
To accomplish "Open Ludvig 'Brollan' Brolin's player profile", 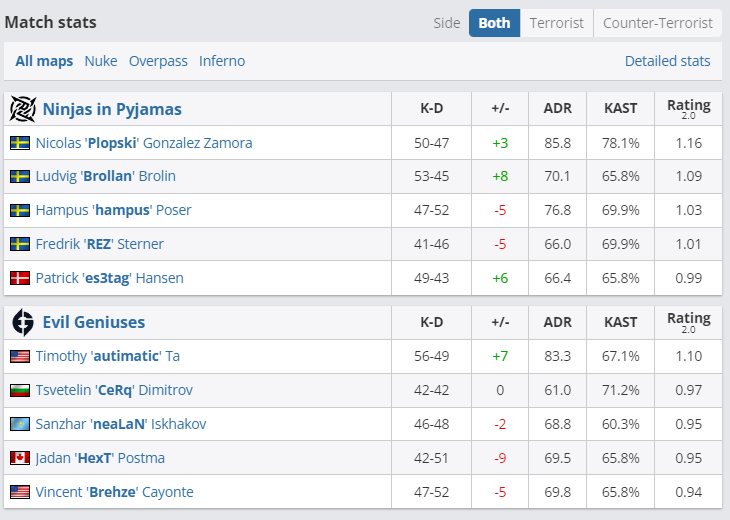I will [x=105, y=176].
